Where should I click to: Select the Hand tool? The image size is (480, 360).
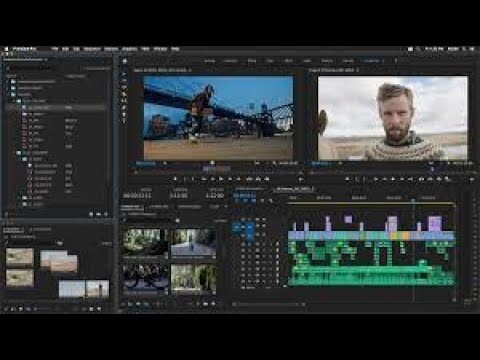[x=124, y=114]
